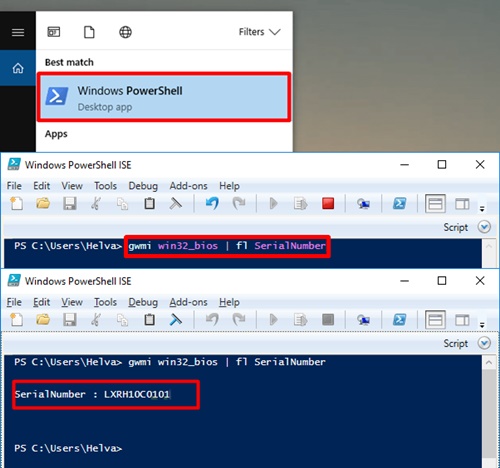Open the Add-ons menu in lower ISE
The width and height of the screenshot is (500, 468).
click(x=188, y=302)
